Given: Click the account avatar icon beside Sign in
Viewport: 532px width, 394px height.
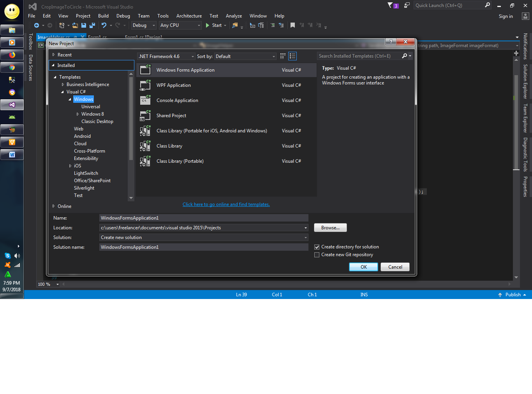Looking at the screenshot, I should pyautogui.click(x=525, y=16).
